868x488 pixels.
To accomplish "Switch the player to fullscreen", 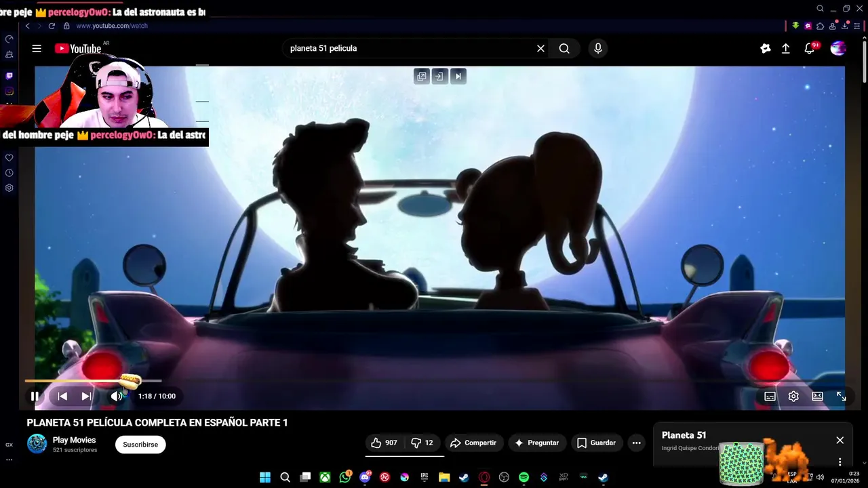I will tap(841, 396).
